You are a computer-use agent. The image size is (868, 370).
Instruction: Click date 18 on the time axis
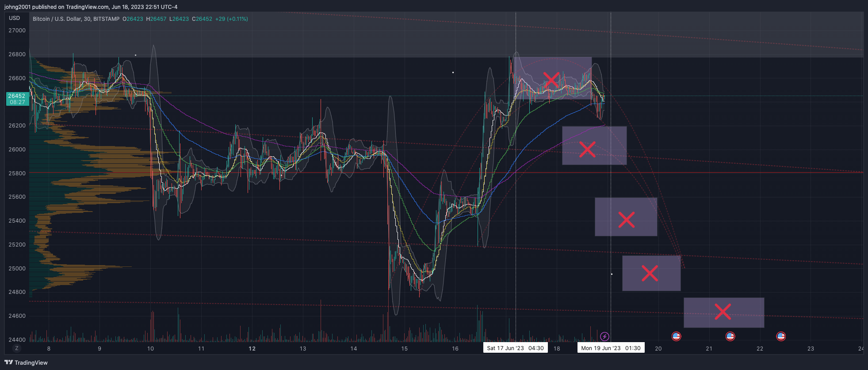pyautogui.click(x=557, y=349)
